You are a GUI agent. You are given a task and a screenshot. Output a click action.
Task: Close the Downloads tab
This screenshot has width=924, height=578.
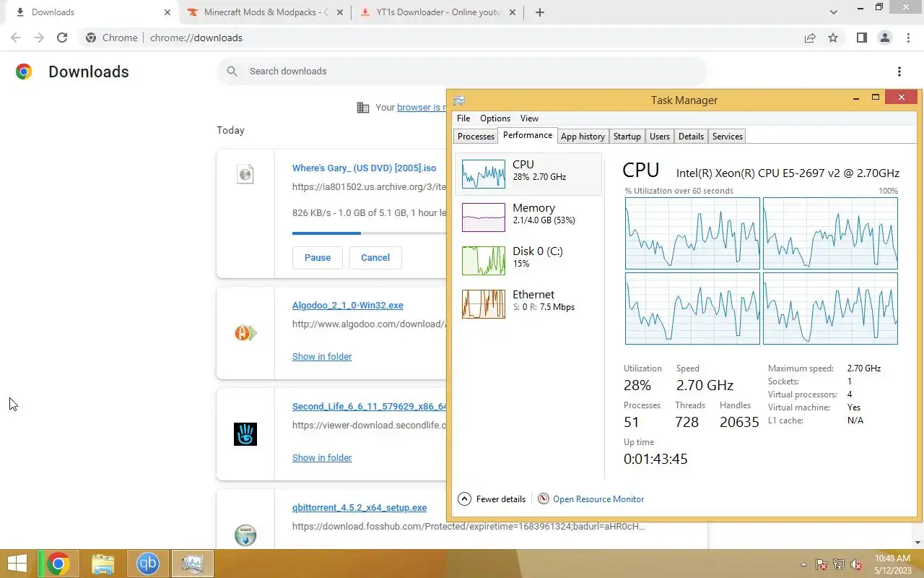pyautogui.click(x=167, y=12)
